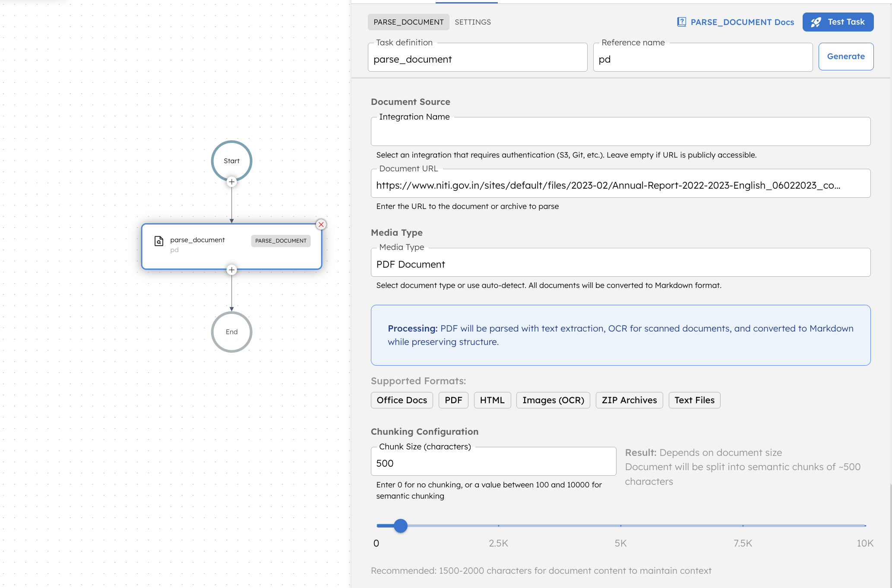Click the Chunk Size characters input

[493, 463]
